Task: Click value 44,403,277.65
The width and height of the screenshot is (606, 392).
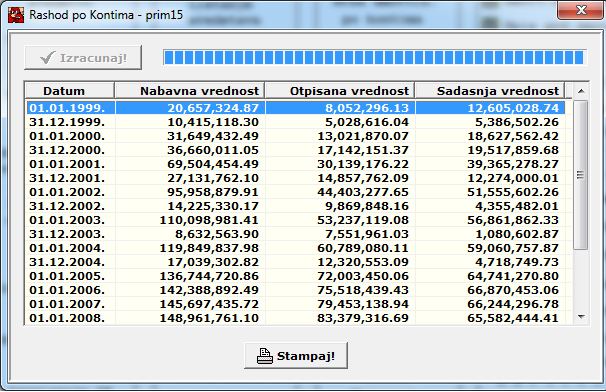Action: click(x=363, y=192)
